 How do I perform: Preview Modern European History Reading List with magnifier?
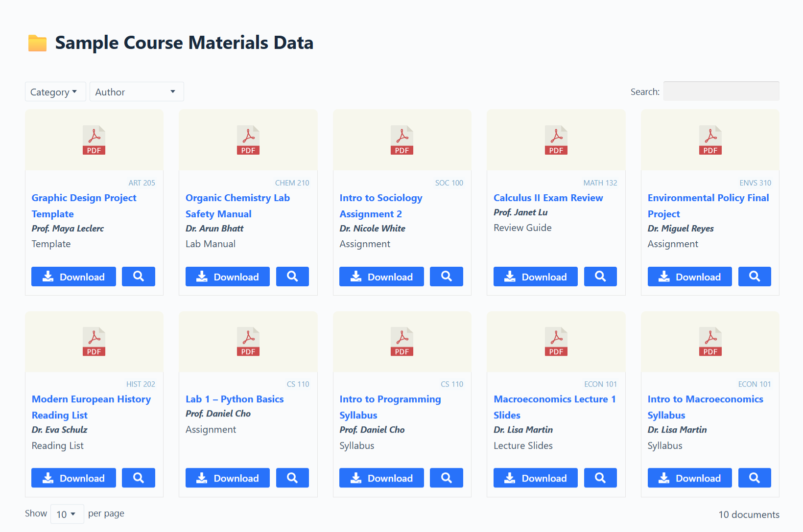tap(139, 478)
